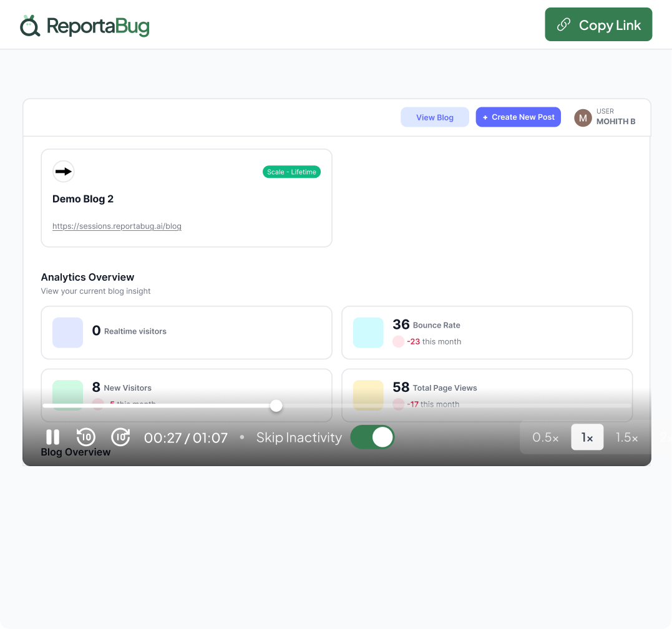Screen dimensions: 672x629
Task: Click the blue Realtime visitors icon
Action: [68, 332]
